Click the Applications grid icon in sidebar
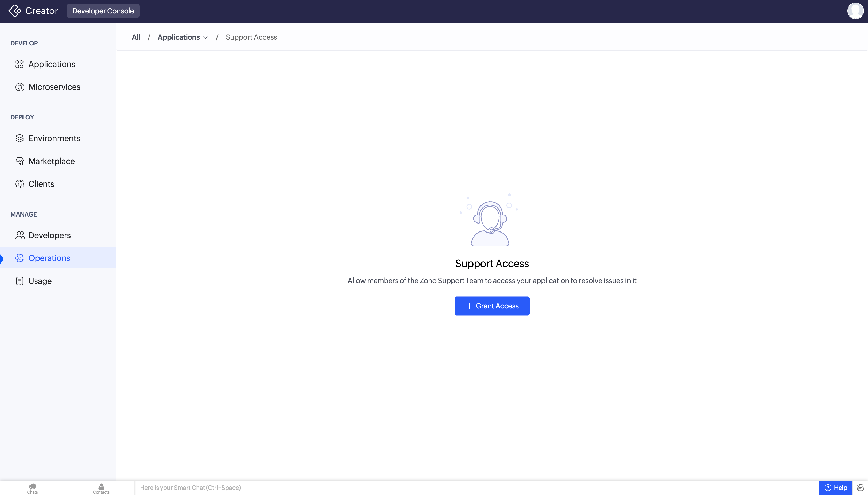This screenshot has width=868, height=495. 19,64
